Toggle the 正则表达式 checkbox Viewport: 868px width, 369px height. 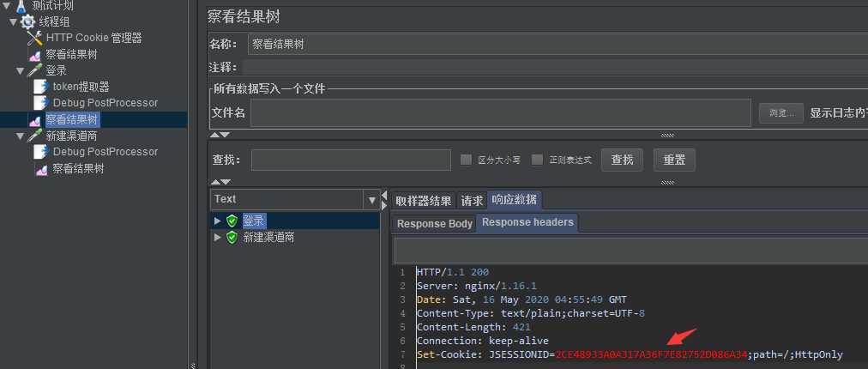(537, 160)
